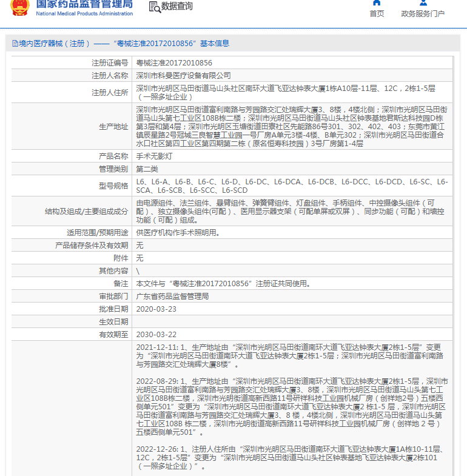Select the registrant address ending 一照多址企业
The image size is (467, 476).
pos(286,93)
